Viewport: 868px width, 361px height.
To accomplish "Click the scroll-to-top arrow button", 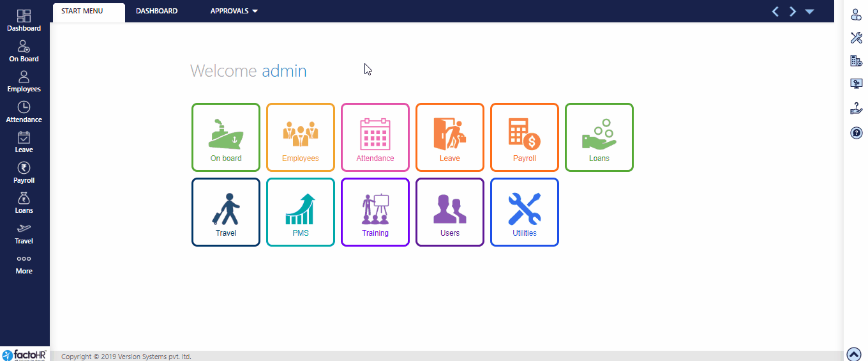I will click(854, 354).
